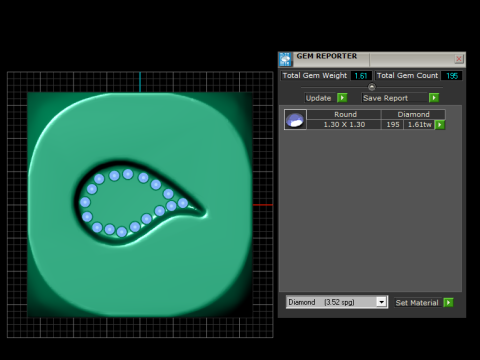Click the Update button

(319, 98)
